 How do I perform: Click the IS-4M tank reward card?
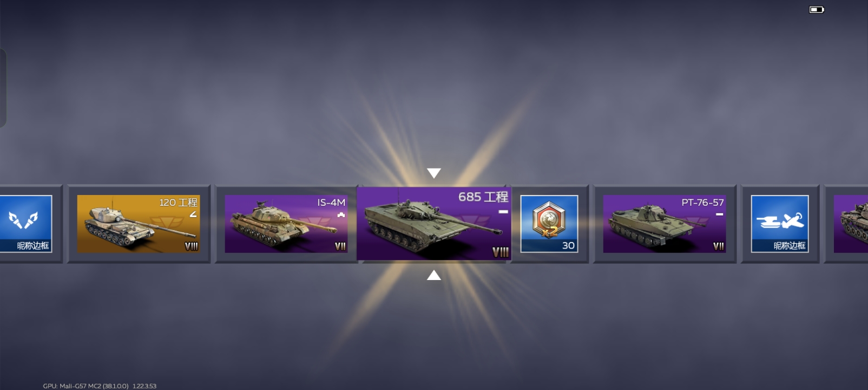(x=286, y=224)
